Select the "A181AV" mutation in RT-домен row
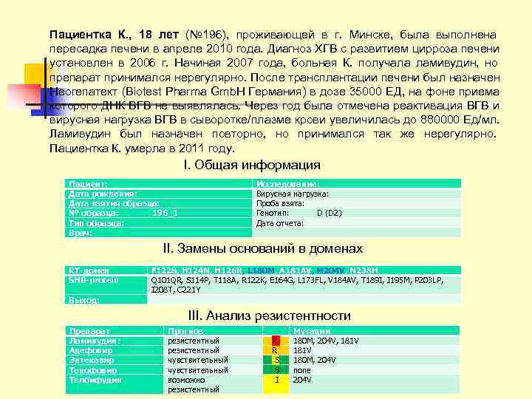The height and width of the screenshot is (399, 532). (295, 270)
